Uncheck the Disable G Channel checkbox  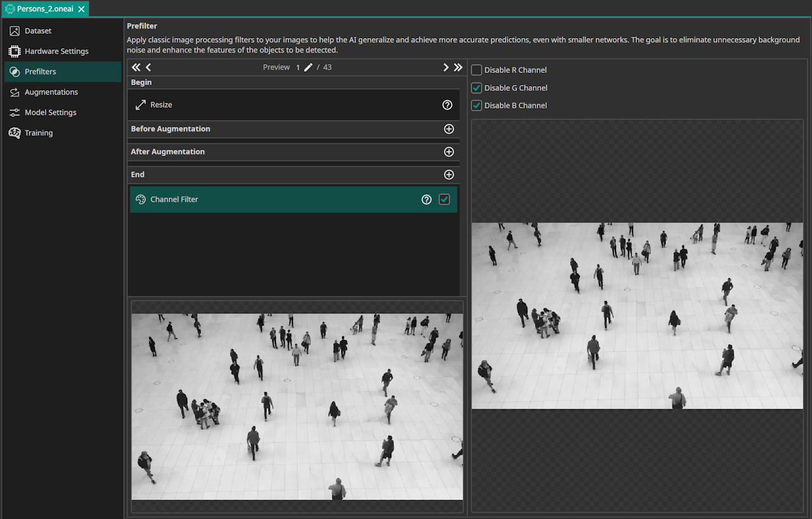click(476, 88)
